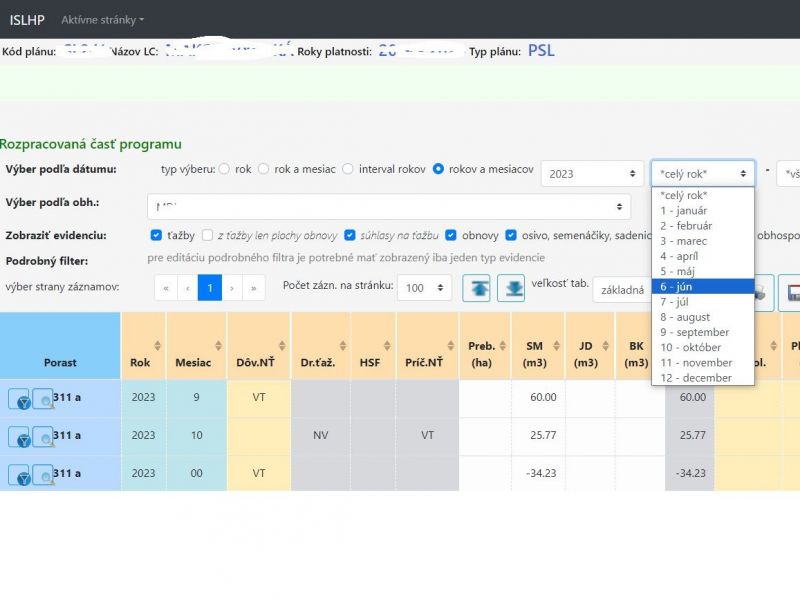This screenshot has height=600, width=800.
Task: Click the collapse-table up arrow button
Action: (x=476, y=288)
